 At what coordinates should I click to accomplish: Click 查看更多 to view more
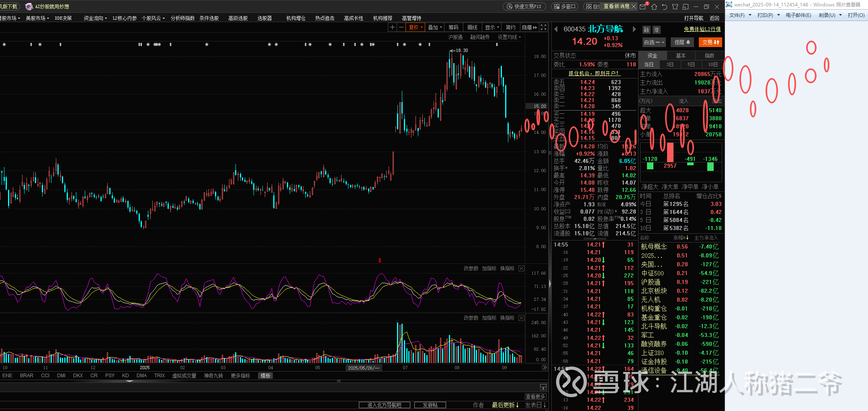536,397
